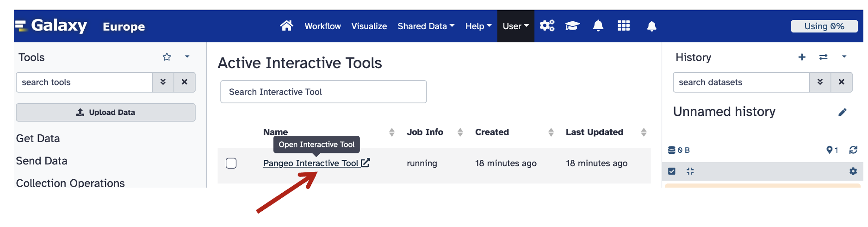Focus the search tools input field
This screenshot has width=868, height=227.
pos(84,82)
